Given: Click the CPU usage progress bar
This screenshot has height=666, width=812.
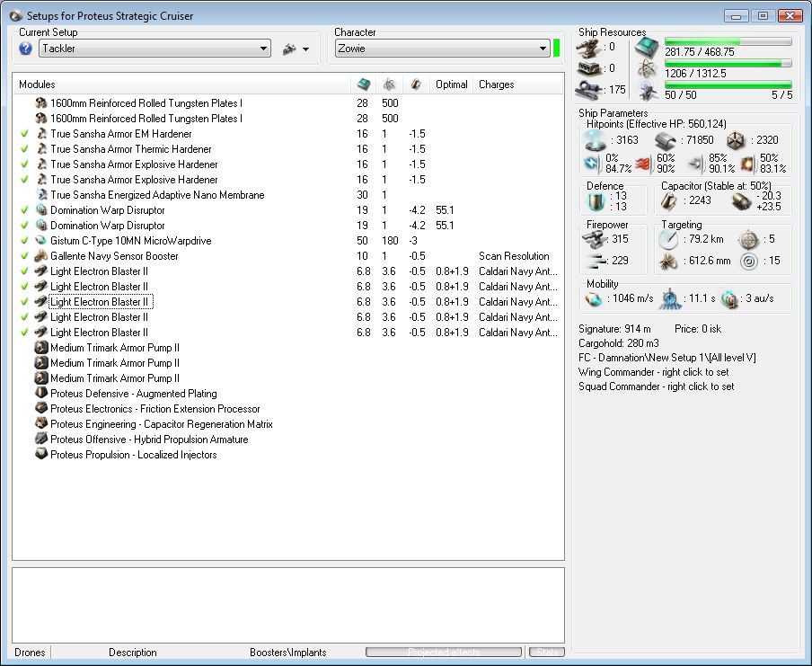Looking at the screenshot, I should click(x=728, y=41).
